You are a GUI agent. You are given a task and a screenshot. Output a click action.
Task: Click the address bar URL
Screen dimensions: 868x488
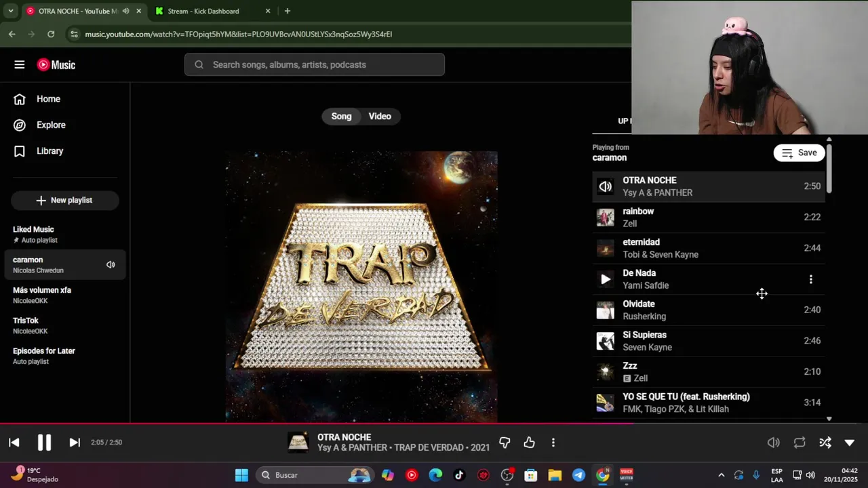point(239,34)
